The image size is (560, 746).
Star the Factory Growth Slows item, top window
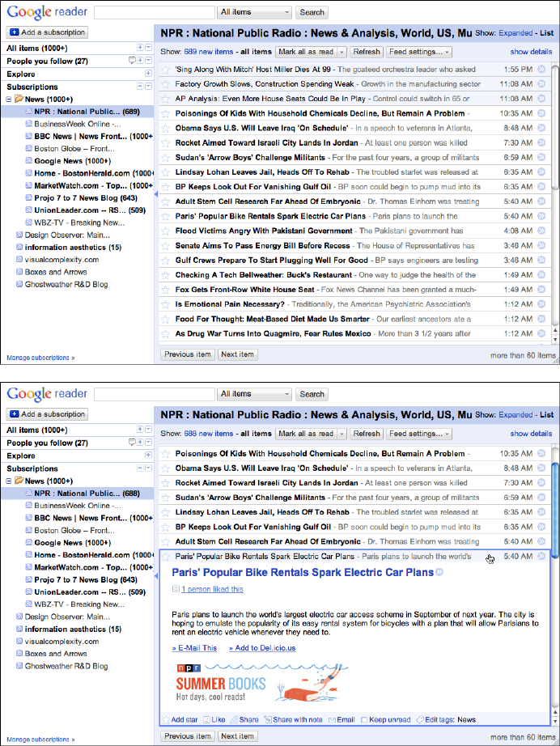tap(165, 84)
